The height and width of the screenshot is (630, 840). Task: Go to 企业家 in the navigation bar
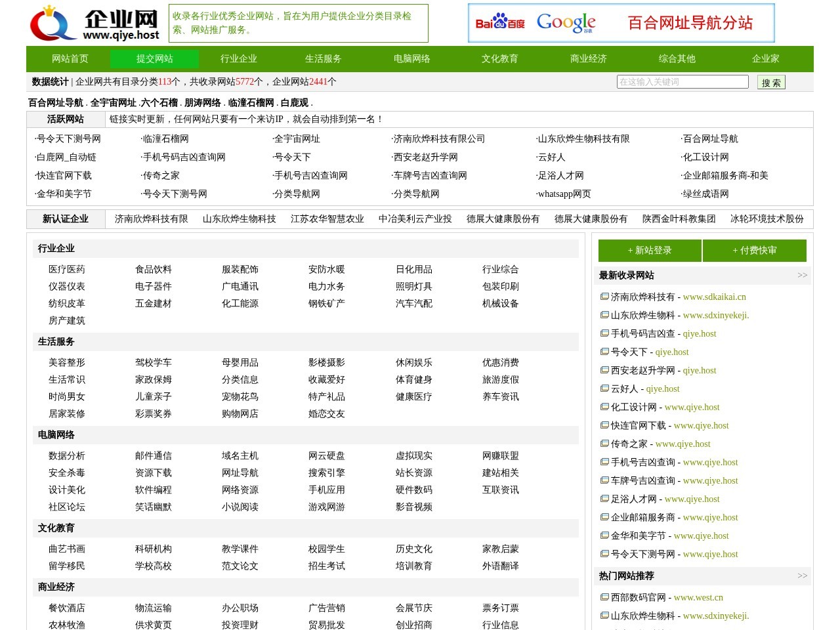coord(765,59)
